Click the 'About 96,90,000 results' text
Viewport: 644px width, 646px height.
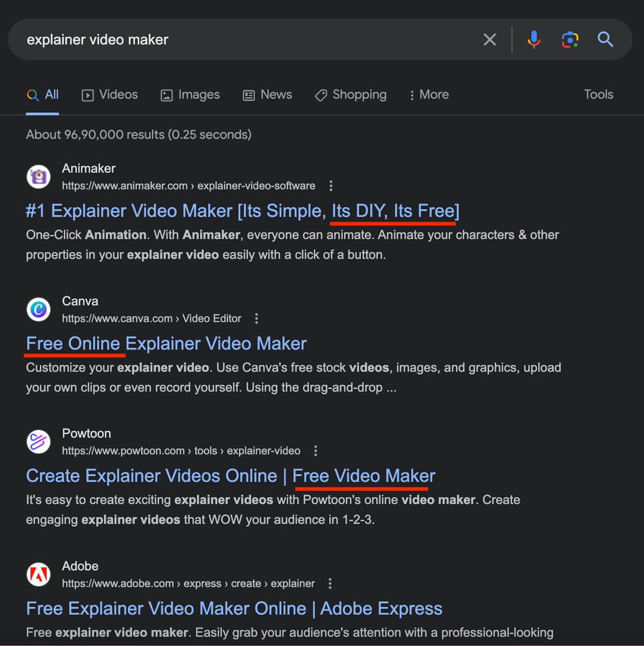tap(138, 134)
